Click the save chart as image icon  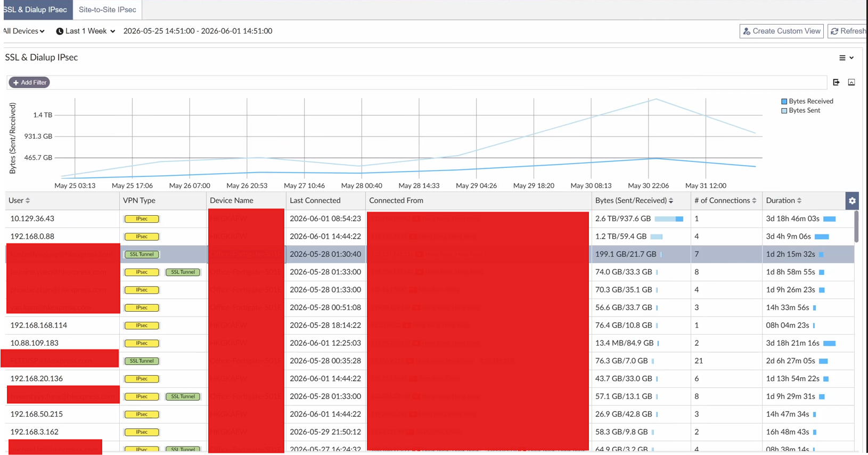click(851, 82)
